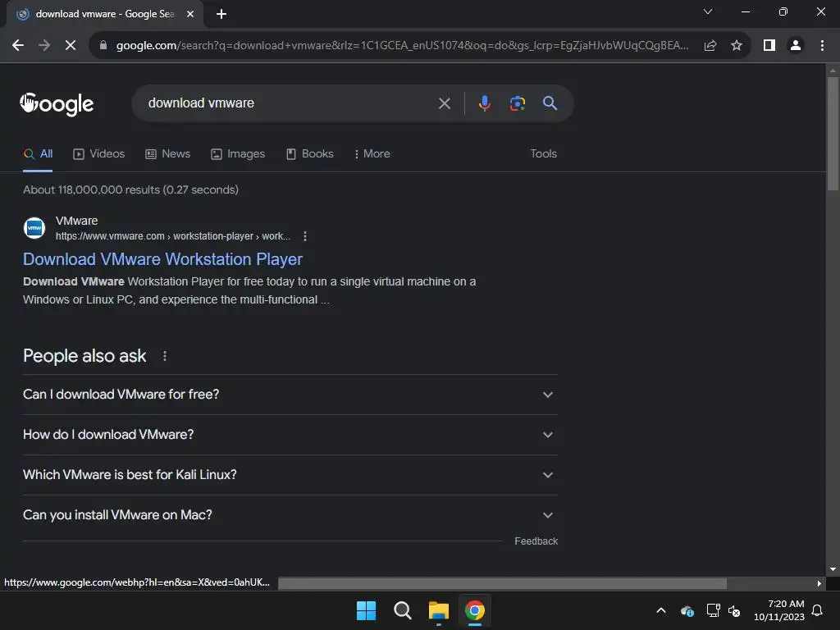The image size is (840, 630).
Task: Open a new tab with plus button
Action: pyautogui.click(x=221, y=14)
